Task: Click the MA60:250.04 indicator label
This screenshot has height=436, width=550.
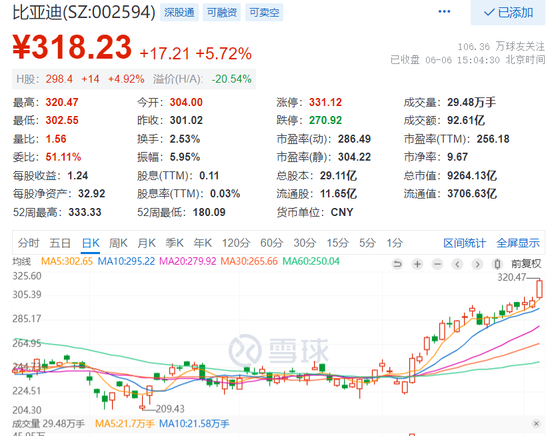Action: click(x=311, y=261)
